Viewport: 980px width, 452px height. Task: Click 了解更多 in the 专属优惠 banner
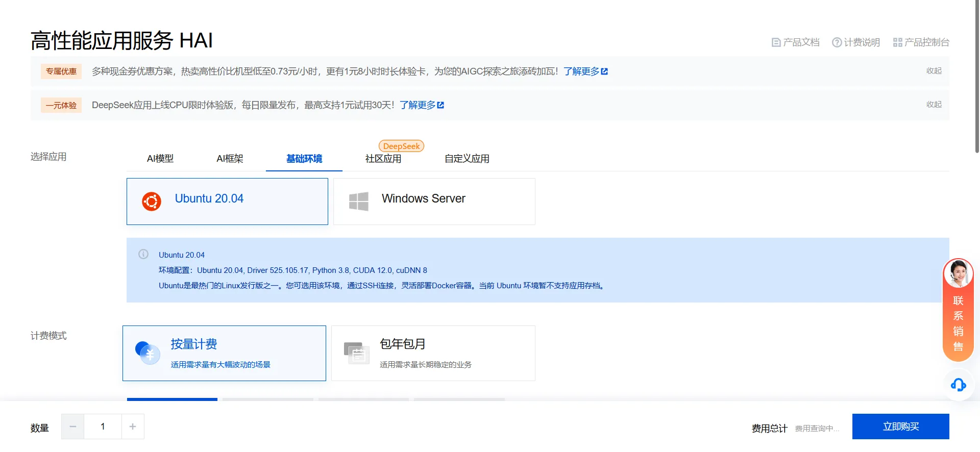(585, 71)
